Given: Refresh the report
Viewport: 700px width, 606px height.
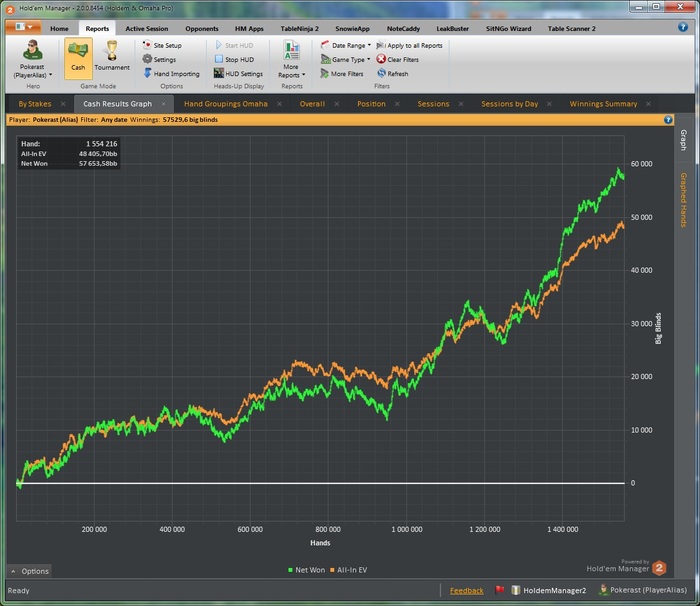Looking at the screenshot, I should (x=392, y=74).
